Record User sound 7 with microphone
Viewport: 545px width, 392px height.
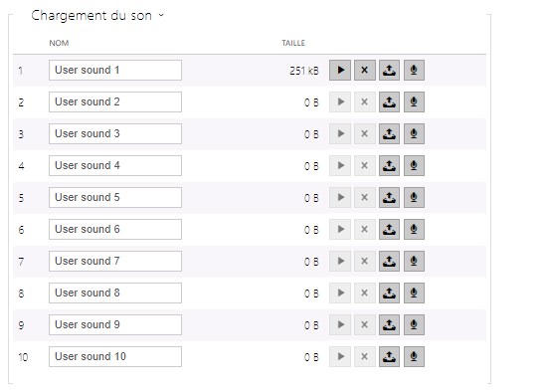pos(414,262)
